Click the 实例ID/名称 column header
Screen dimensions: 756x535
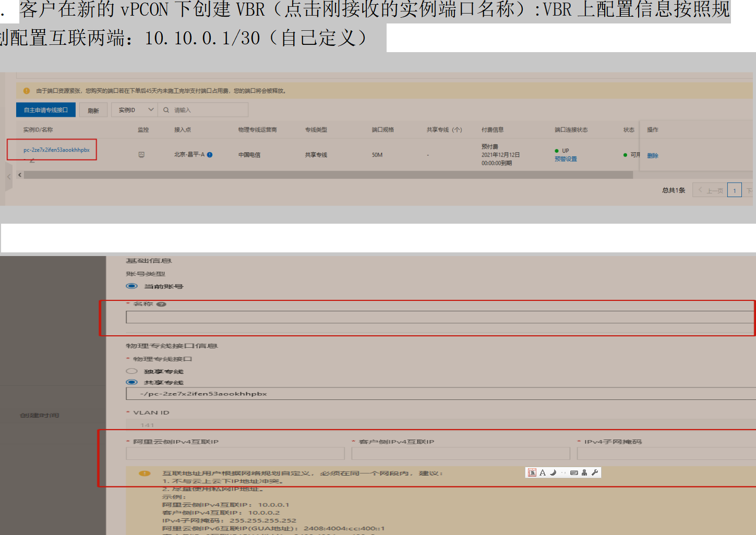38,130
